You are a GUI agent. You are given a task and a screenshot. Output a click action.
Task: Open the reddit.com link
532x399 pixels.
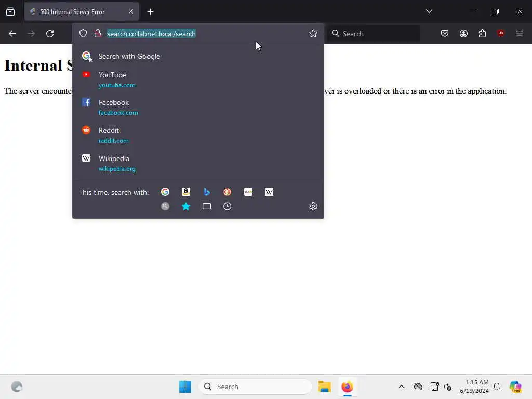click(113, 141)
